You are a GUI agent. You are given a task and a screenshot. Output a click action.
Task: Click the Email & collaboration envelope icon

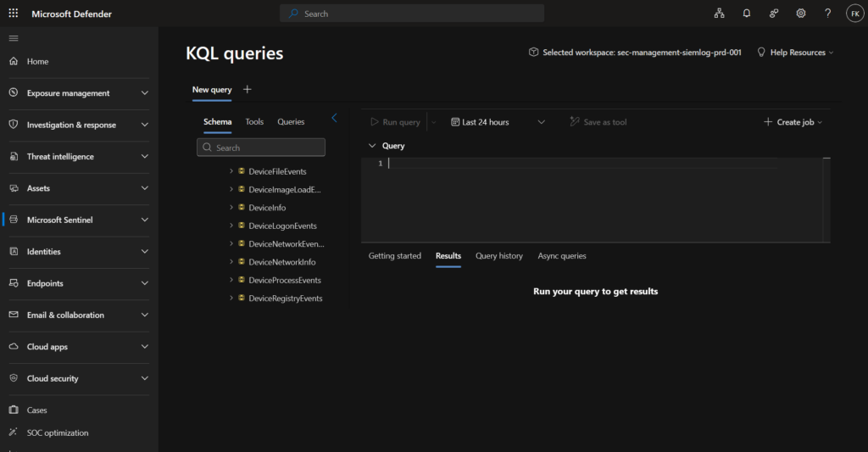pos(14,314)
